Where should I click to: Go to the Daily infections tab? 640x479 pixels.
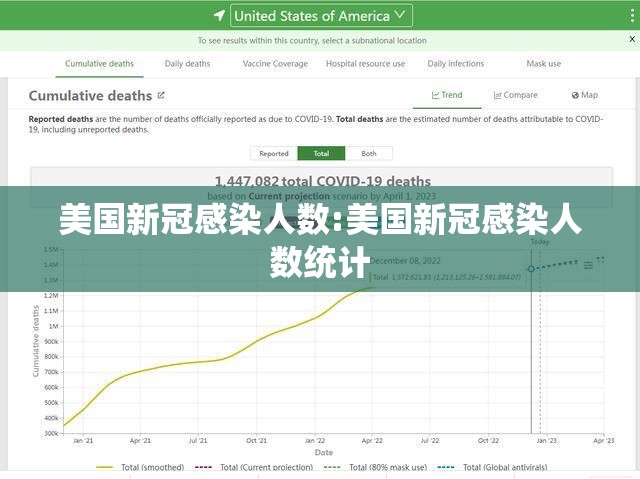coord(456,64)
